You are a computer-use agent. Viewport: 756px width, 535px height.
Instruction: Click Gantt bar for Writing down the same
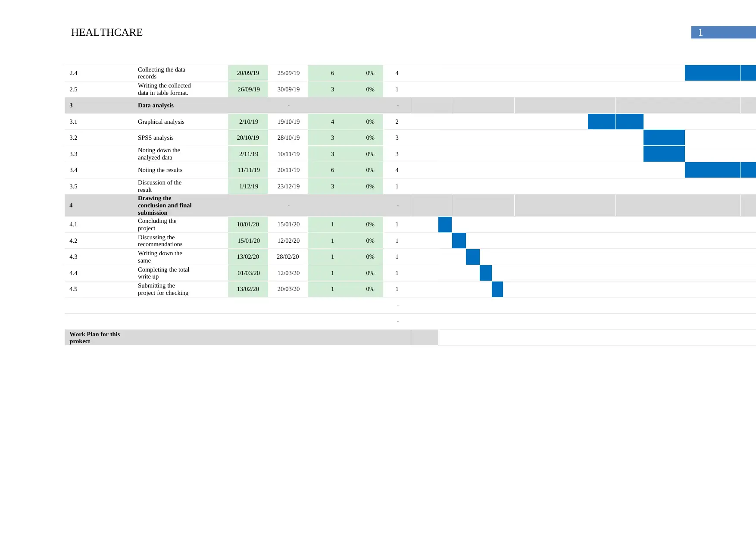click(473, 257)
